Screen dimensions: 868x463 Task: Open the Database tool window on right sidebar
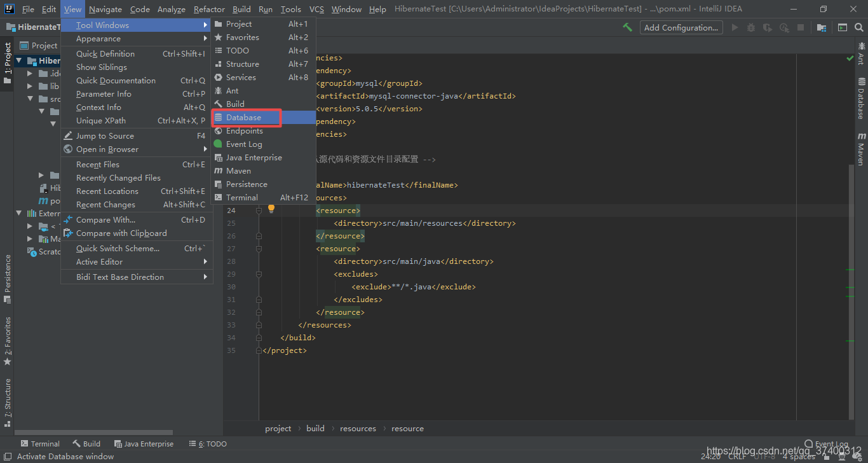click(x=861, y=99)
